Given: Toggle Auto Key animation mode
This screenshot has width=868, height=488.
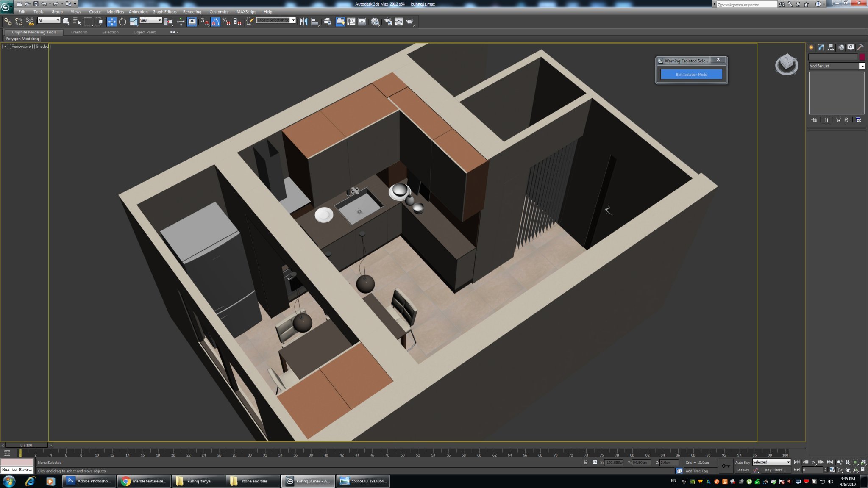Looking at the screenshot, I should point(742,462).
